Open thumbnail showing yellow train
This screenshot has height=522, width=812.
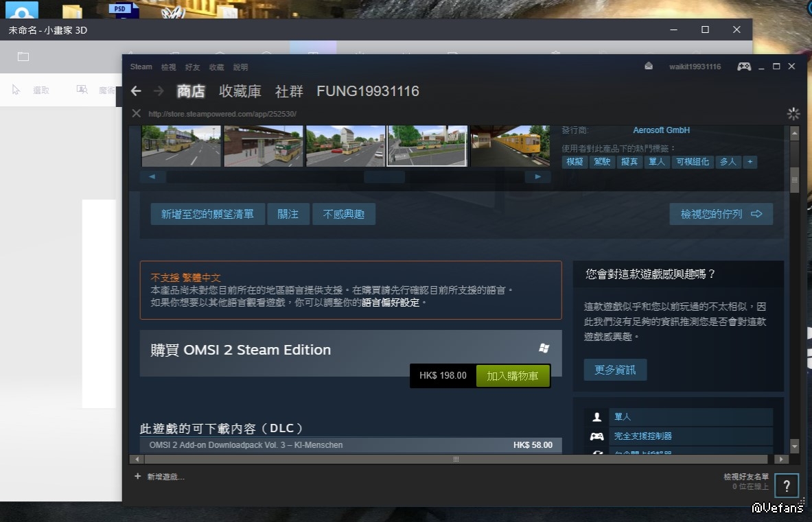pos(510,146)
